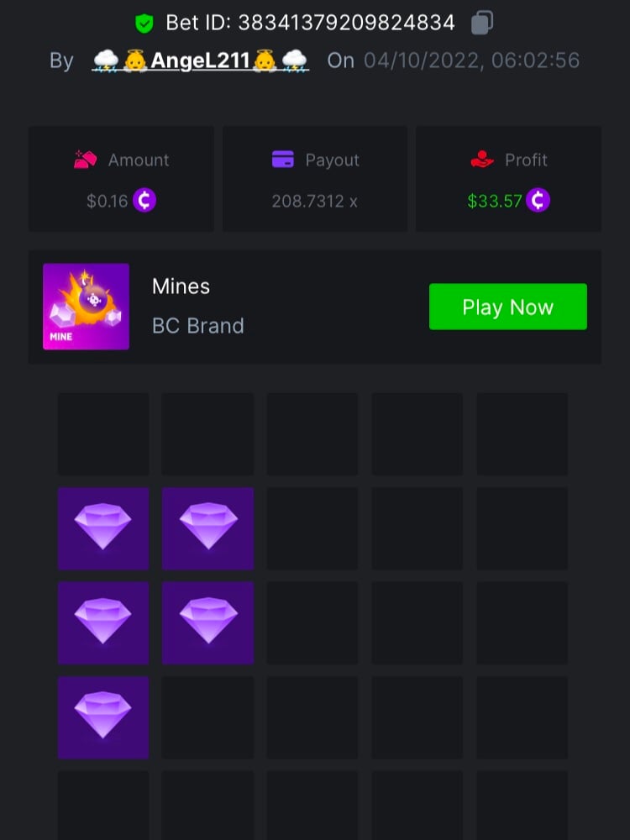Click the coin icon beside $0.16
Viewport: 630px width, 840px height.
pos(144,201)
